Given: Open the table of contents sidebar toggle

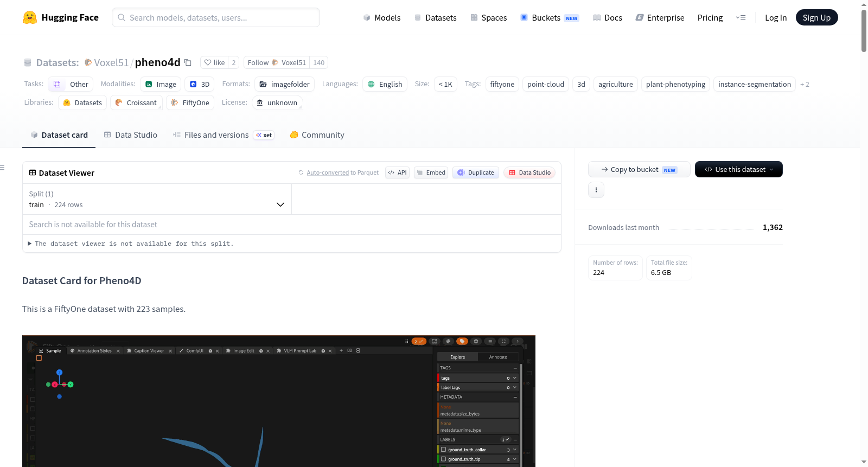Looking at the screenshot, I should pos(2,168).
